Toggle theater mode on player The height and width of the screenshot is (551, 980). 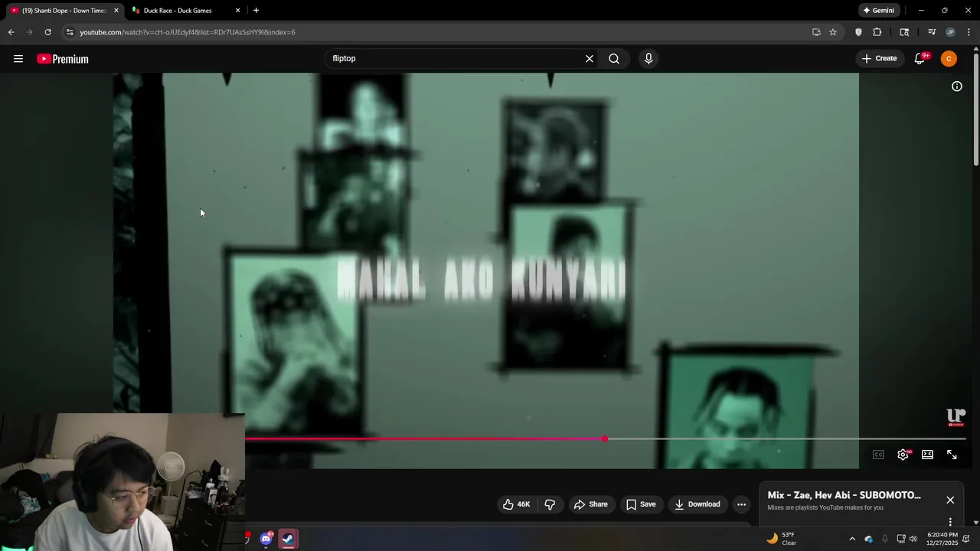coord(927,455)
